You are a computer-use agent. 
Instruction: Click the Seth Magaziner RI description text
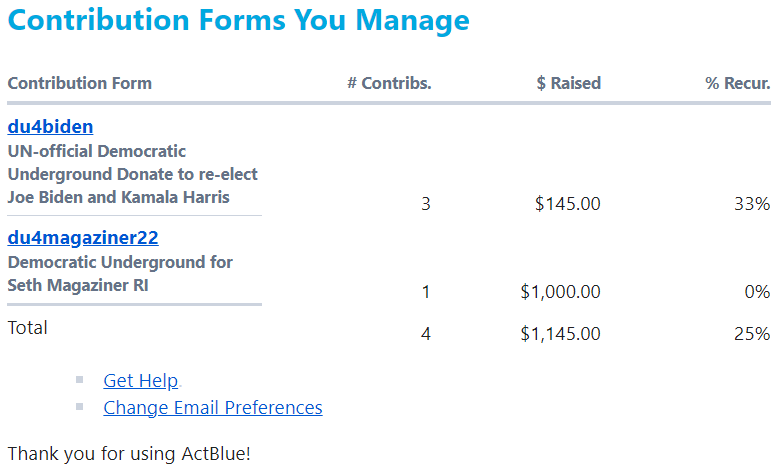pos(120,274)
